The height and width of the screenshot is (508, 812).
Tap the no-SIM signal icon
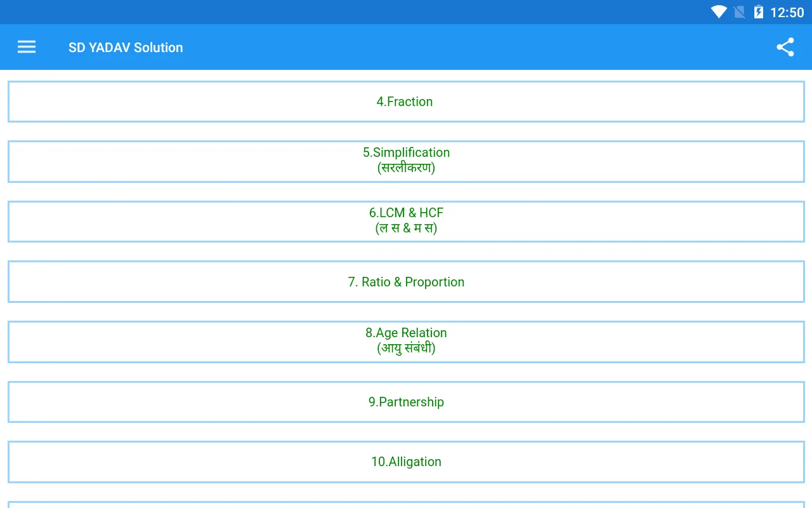(x=739, y=12)
